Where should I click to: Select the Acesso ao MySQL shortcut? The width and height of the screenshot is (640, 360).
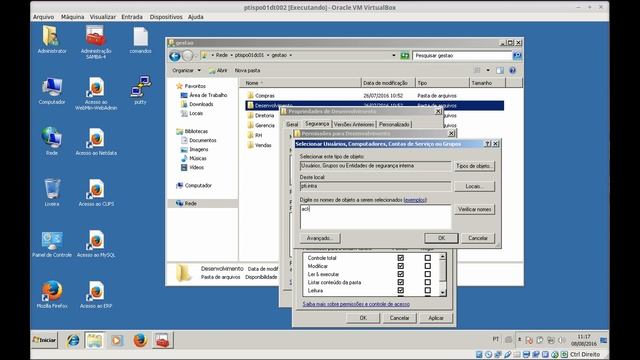pos(96,244)
